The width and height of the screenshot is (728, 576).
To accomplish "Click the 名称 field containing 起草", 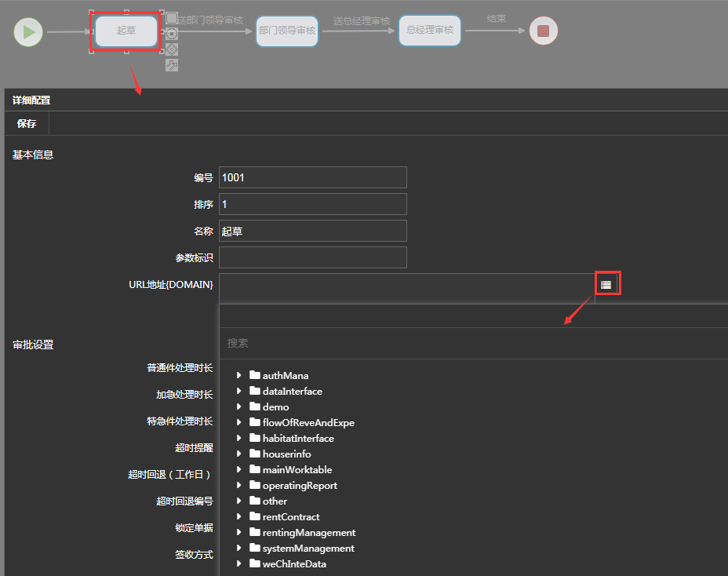I will coord(312,231).
